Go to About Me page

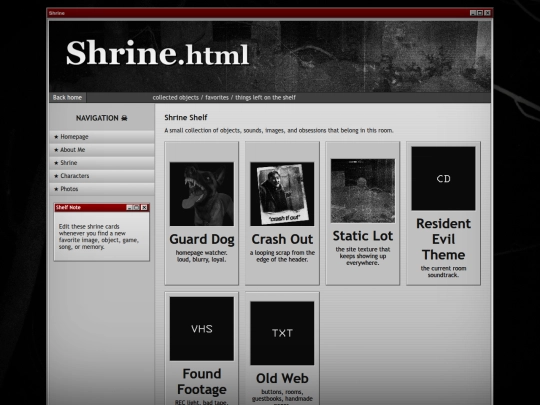point(102,150)
